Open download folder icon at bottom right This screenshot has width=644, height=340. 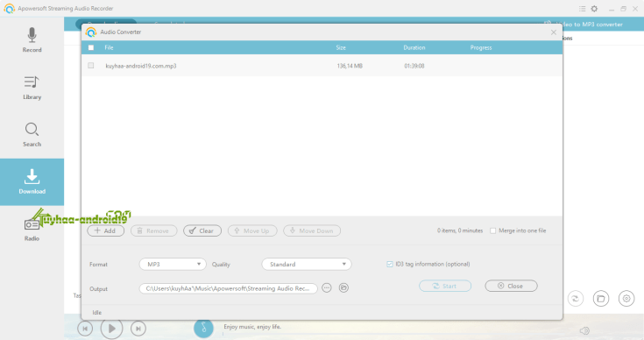click(601, 299)
